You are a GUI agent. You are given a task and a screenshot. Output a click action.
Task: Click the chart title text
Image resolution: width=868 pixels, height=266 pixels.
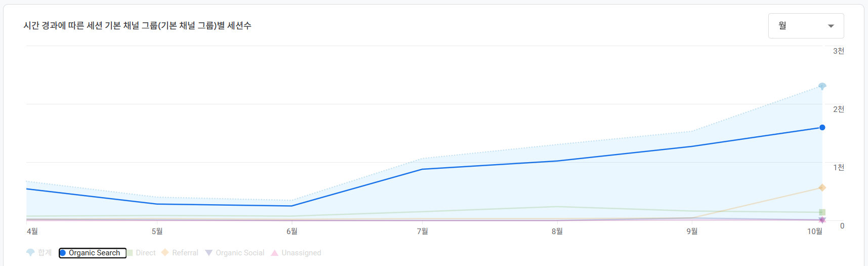coord(137,26)
